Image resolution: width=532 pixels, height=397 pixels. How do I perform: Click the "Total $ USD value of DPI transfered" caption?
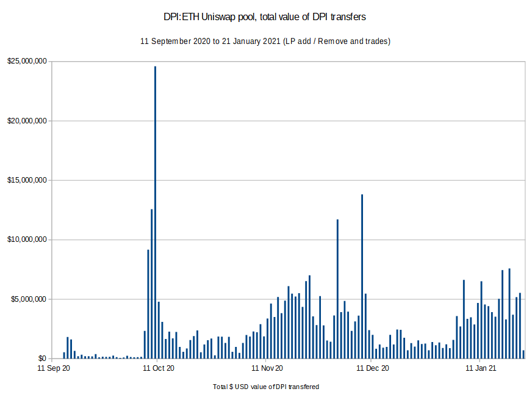[x=266, y=387]
